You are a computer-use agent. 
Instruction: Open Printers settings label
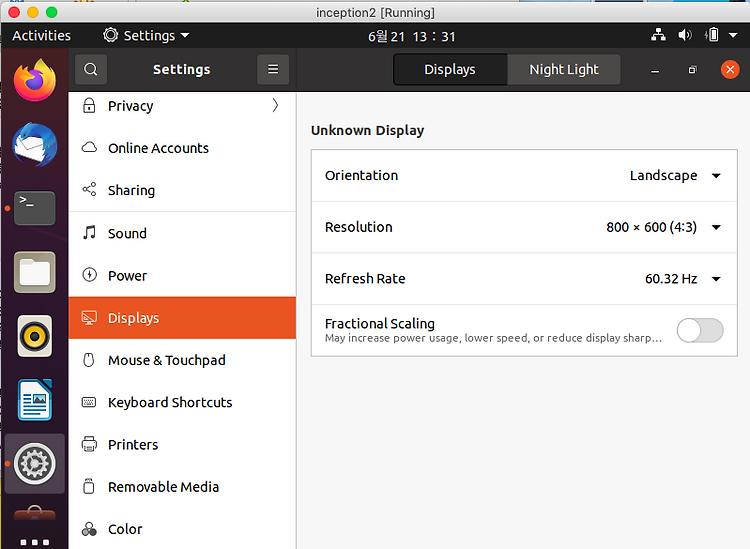coord(133,445)
